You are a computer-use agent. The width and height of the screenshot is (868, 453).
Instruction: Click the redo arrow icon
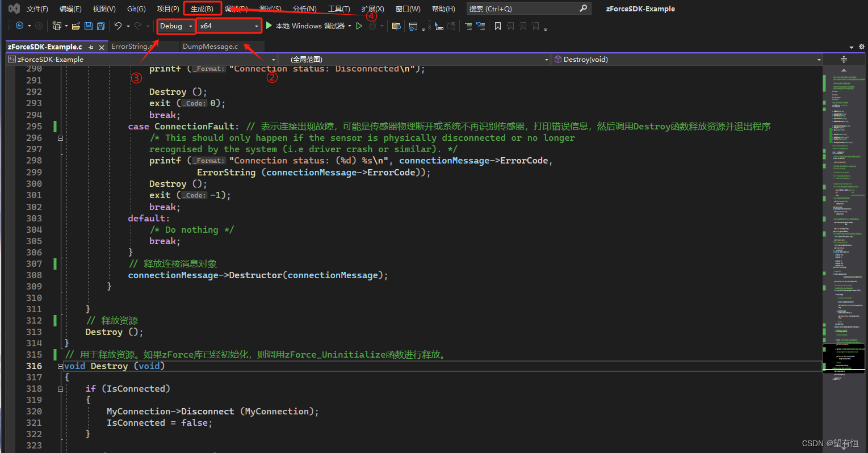click(x=138, y=26)
